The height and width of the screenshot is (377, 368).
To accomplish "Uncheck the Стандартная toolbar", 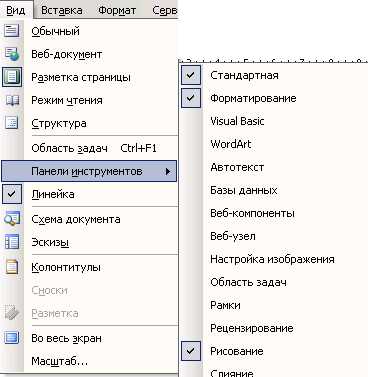I will point(191,75).
